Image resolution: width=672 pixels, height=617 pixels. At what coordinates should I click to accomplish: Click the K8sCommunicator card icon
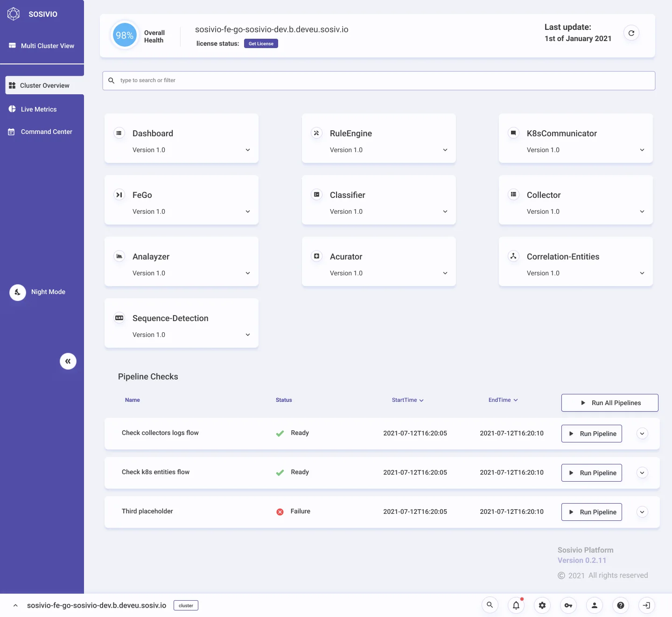513,133
